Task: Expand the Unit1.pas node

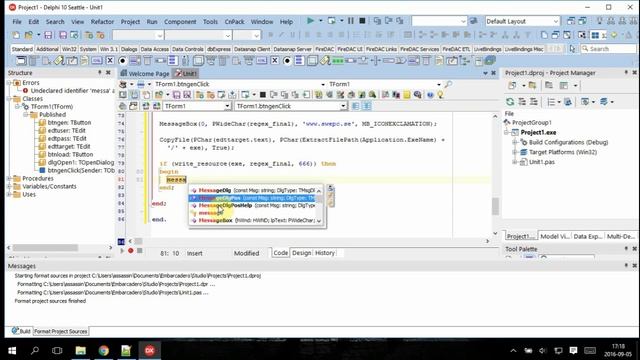Action: (x=515, y=162)
